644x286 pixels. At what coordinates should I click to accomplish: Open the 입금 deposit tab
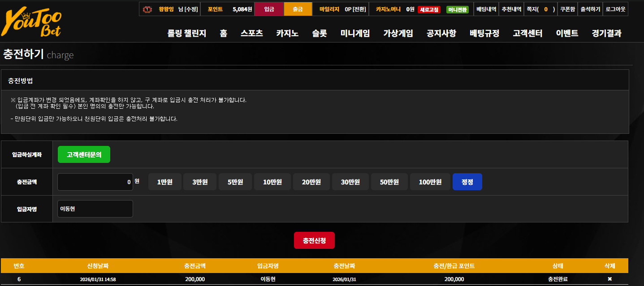269,9
